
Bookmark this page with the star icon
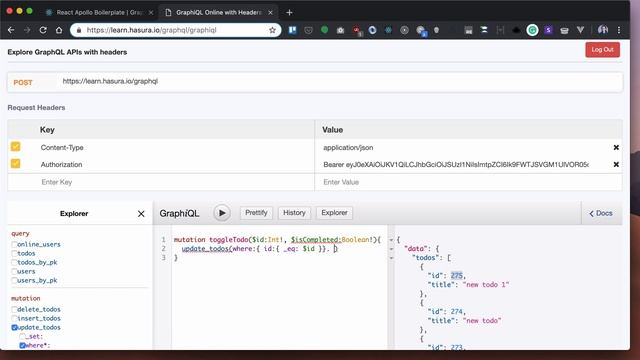coord(272,30)
